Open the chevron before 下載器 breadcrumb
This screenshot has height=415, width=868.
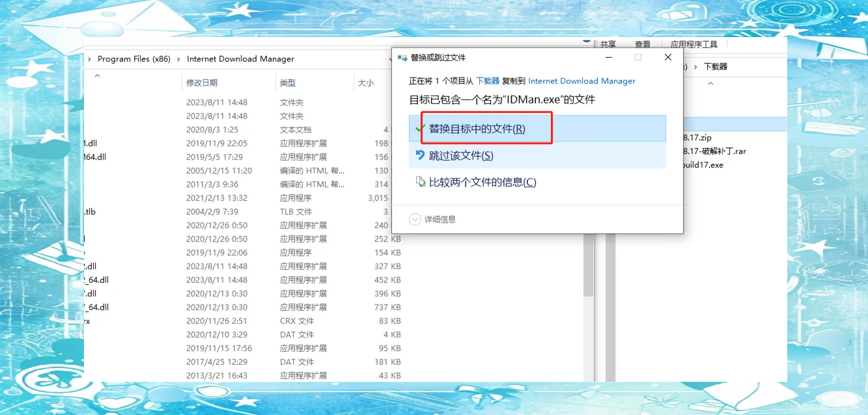tap(696, 67)
